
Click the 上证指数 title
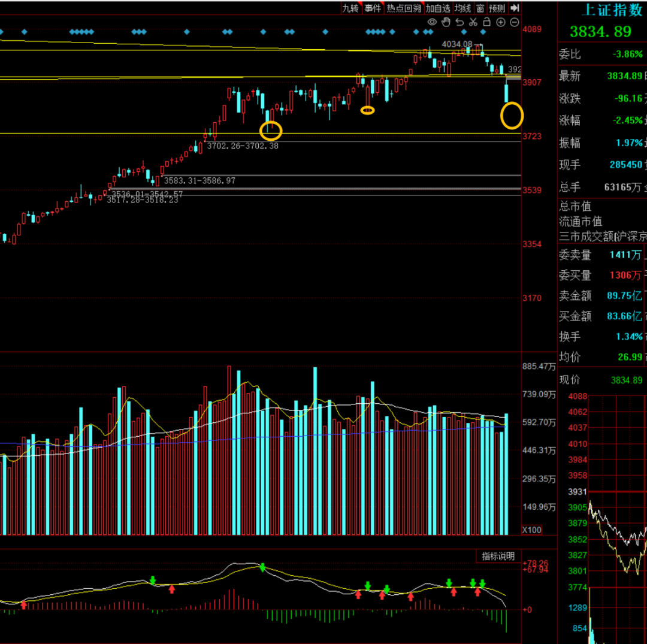point(612,10)
